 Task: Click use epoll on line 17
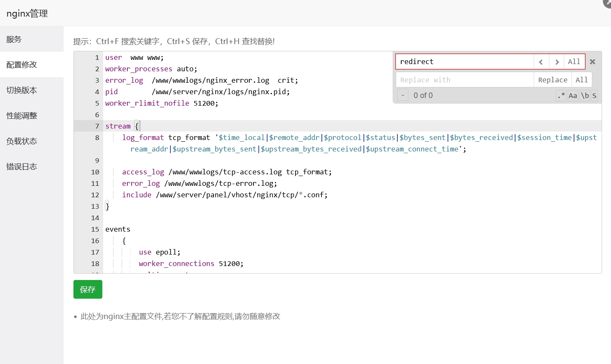click(x=160, y=252)
